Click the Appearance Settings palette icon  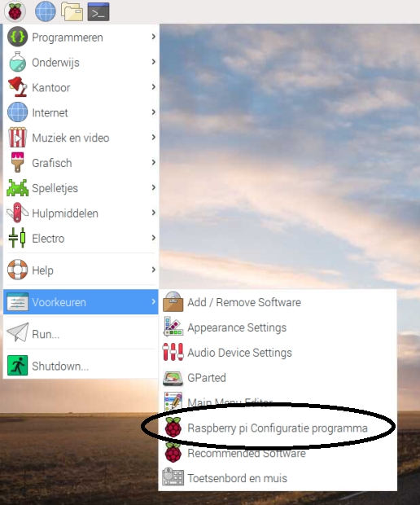(x=173, y=327)
